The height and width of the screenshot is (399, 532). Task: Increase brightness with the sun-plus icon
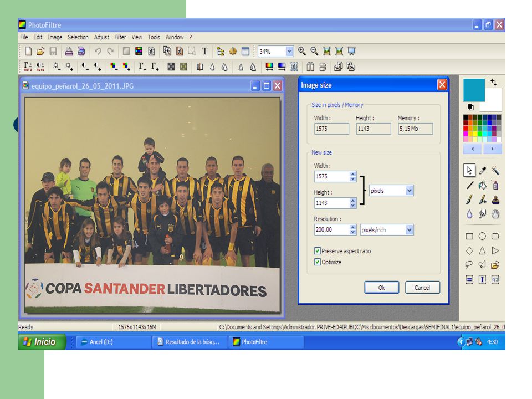(69, 66)
